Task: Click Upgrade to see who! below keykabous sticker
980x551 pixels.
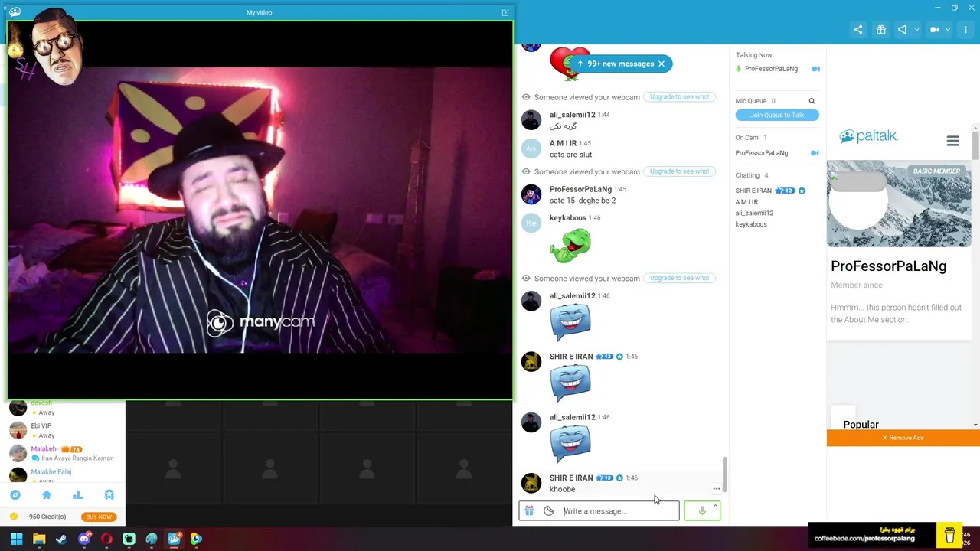Action: tap(679, 278)
